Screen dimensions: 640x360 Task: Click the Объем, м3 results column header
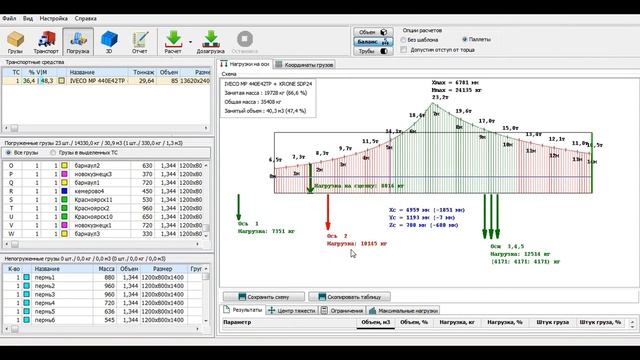pos(376,322)
